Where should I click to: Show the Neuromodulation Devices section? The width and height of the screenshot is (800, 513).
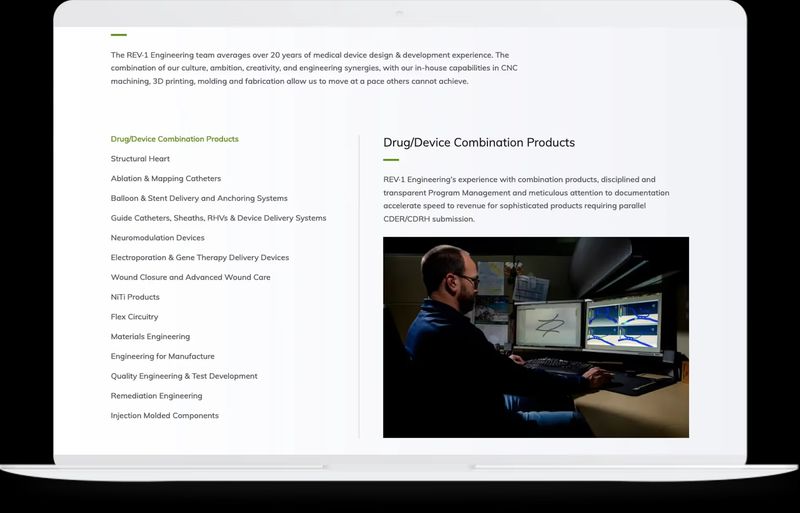[157, 238]
